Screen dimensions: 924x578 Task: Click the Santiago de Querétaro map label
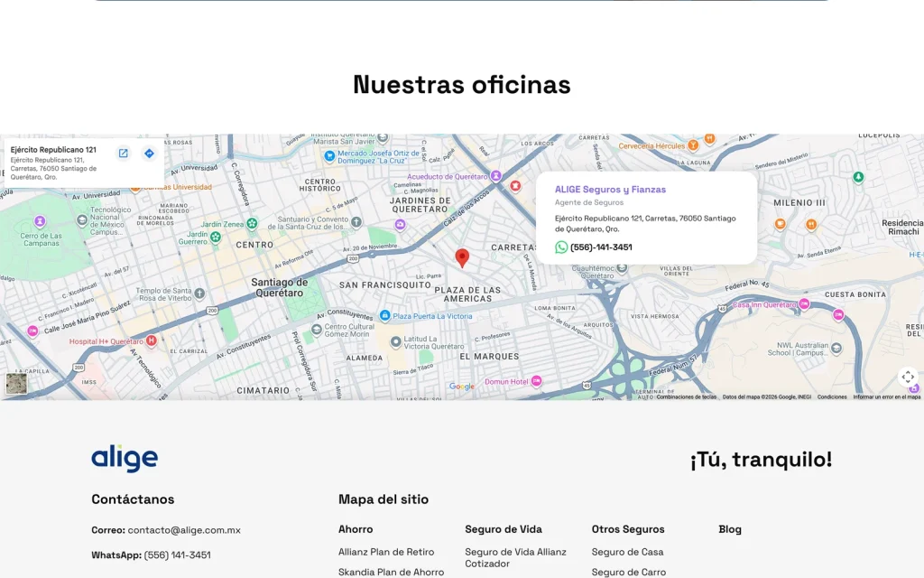(x=280, y=287)
